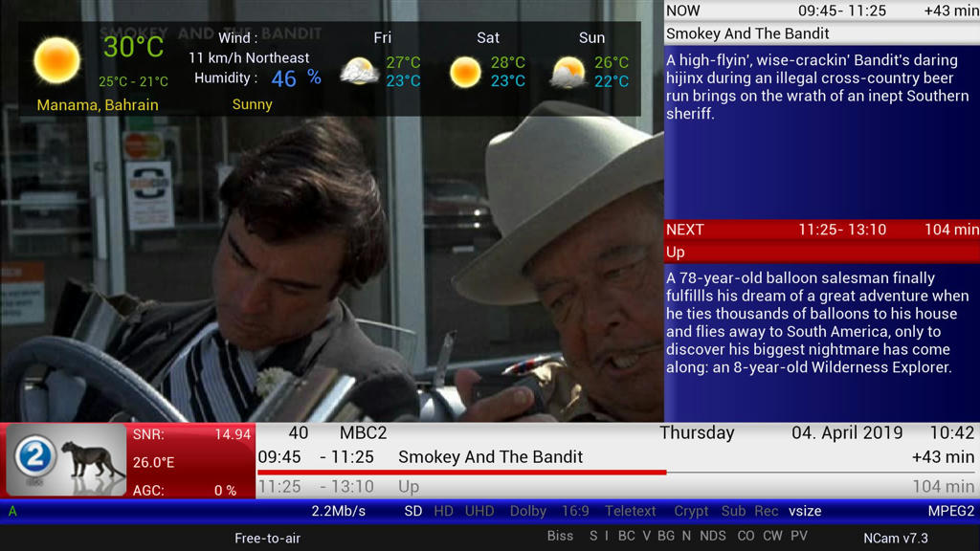The height and width of the screenshot is (551, 980).
Task: Click the '11:25 - 13:10 Up' next event row
Action: [x=615, y=486]
